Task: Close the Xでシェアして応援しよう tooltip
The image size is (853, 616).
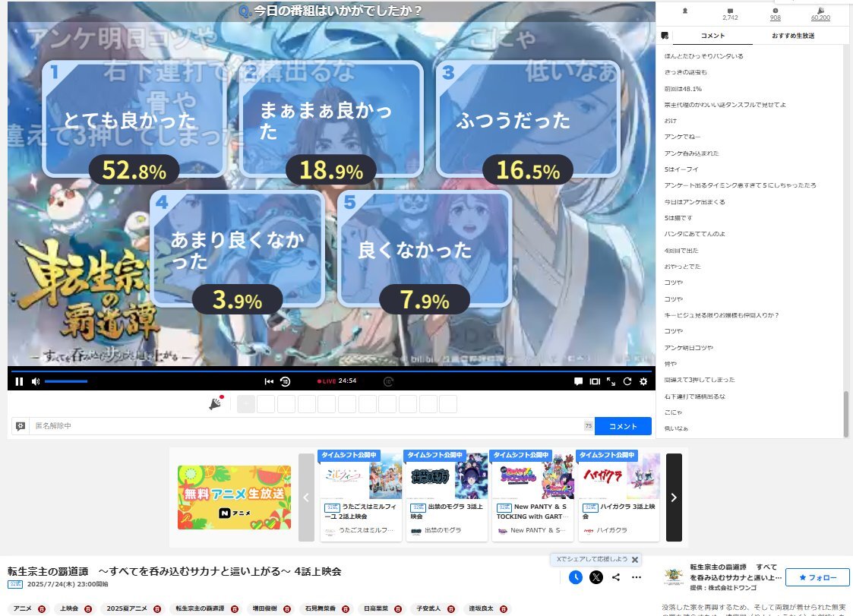Action: point(635,559)
